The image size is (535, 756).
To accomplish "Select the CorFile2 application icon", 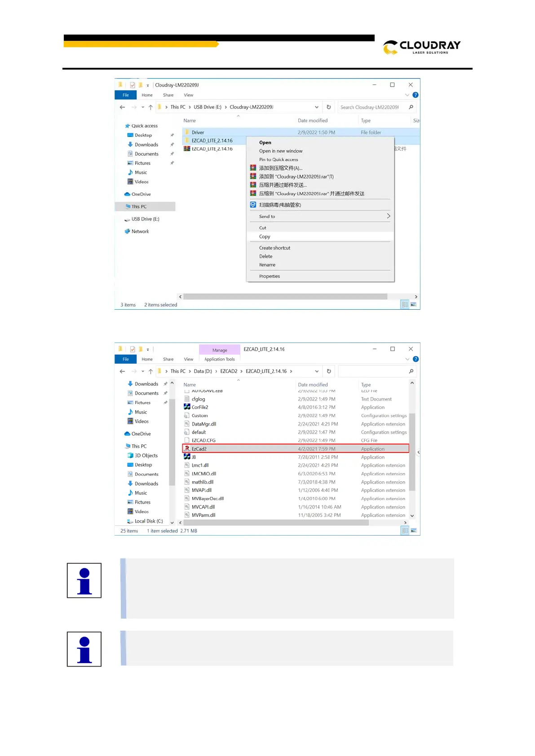I will point(187,407).
